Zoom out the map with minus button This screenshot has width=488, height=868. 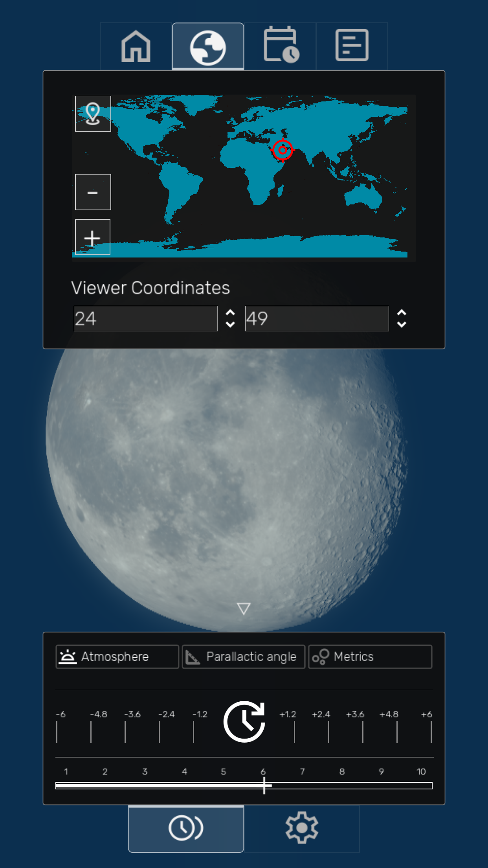[93, 192]
